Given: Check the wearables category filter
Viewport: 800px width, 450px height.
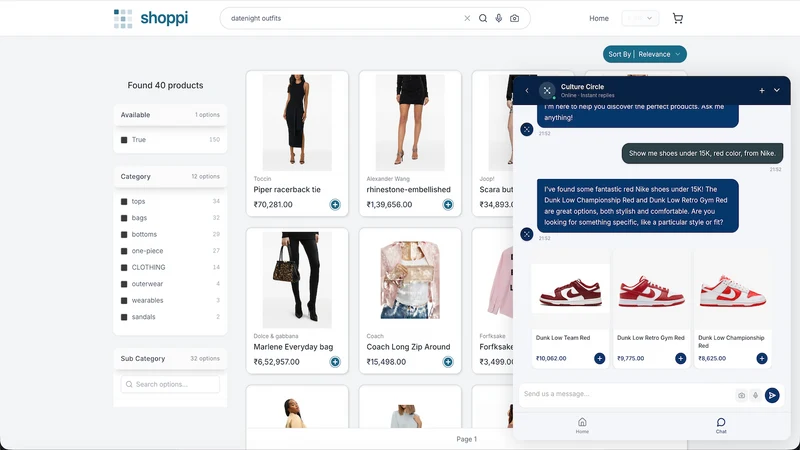Looking at the screenshot, I should coord(124,301).
